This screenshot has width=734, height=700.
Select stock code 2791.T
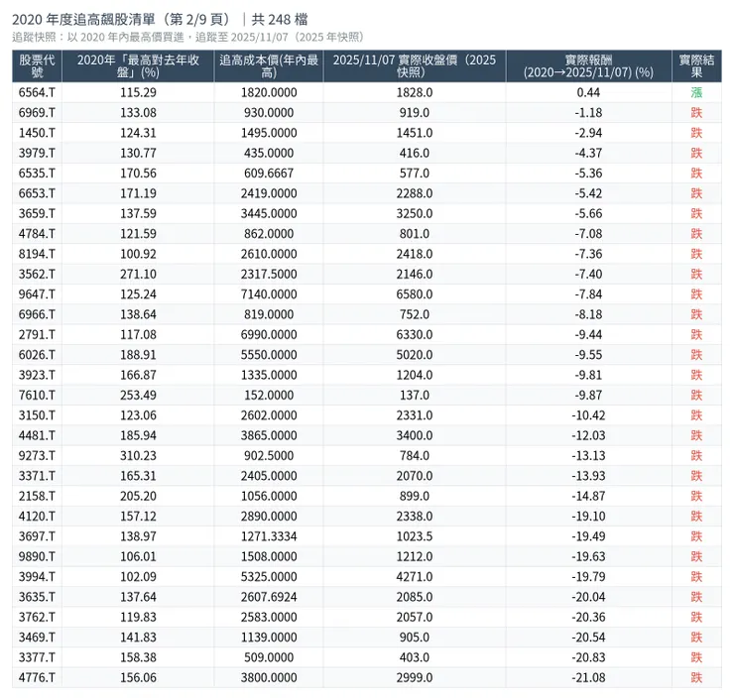point(37,334)
